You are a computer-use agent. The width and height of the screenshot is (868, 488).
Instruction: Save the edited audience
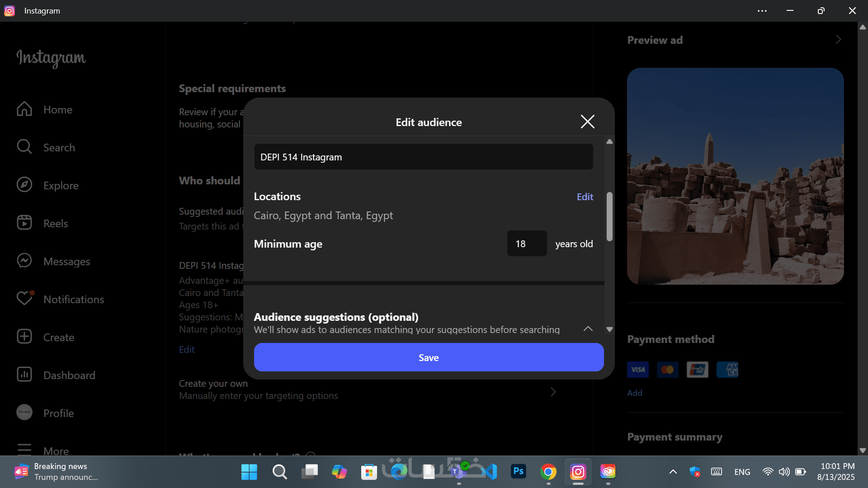[x=429, y=357]
